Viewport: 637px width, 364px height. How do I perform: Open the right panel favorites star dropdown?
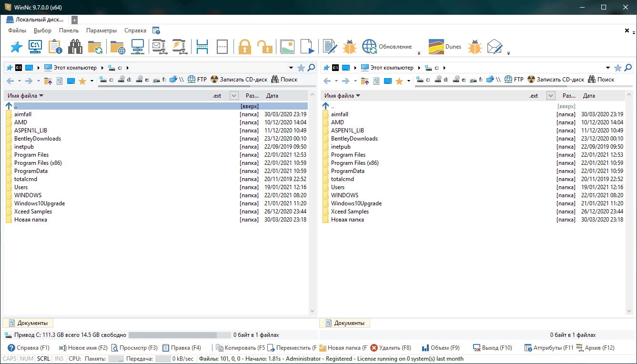click(x=408, y=81)
